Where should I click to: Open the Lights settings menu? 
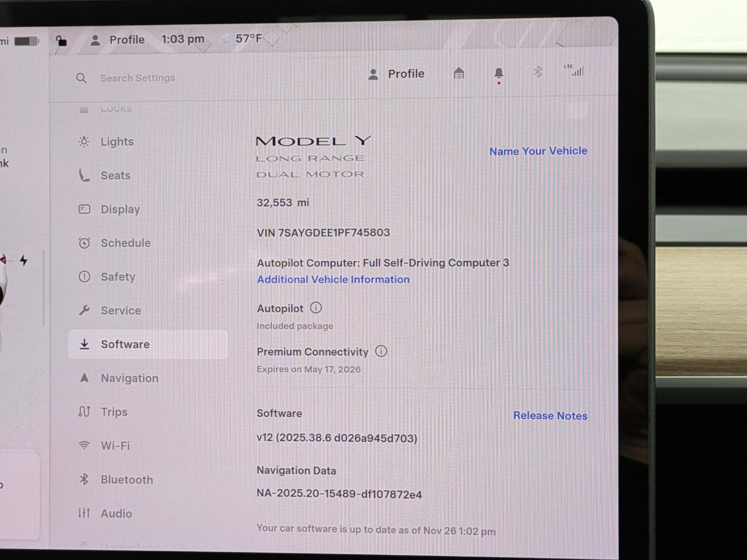coord(117,142)
